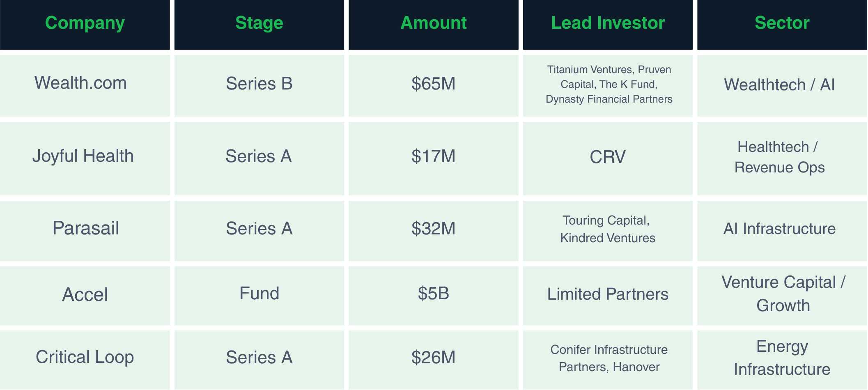This screenshot has width=868, height=390.
Task: Select the Wealthtech / AI sector cell
Action: pos(782,85)
